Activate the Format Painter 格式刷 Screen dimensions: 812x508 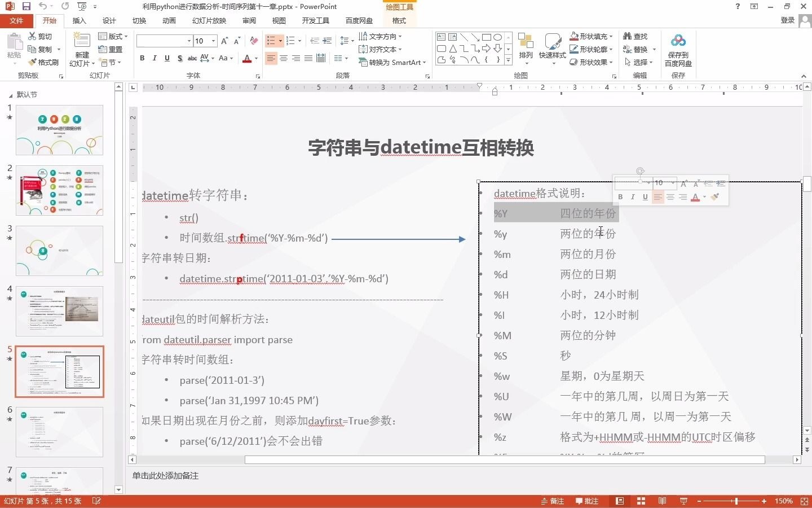click(x=43, y=62)
